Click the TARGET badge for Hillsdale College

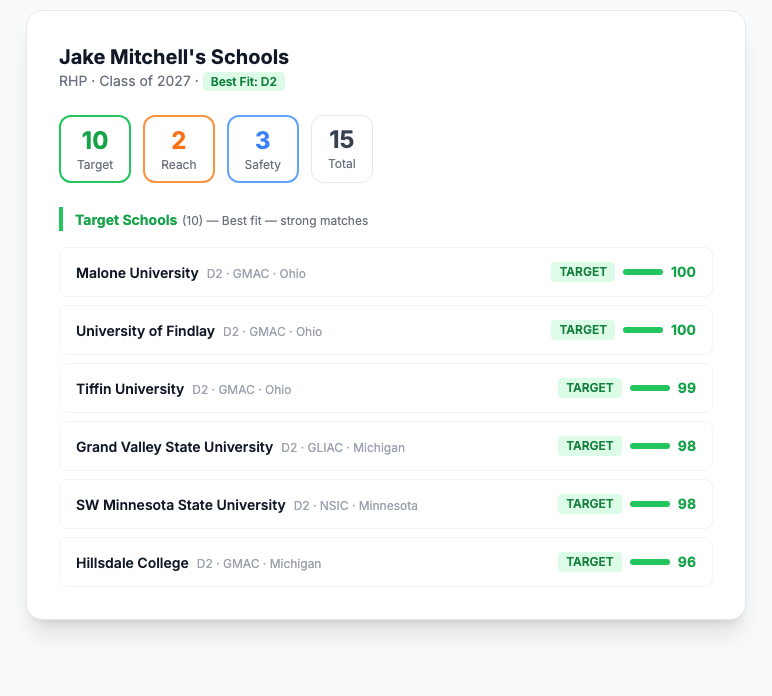590,562
